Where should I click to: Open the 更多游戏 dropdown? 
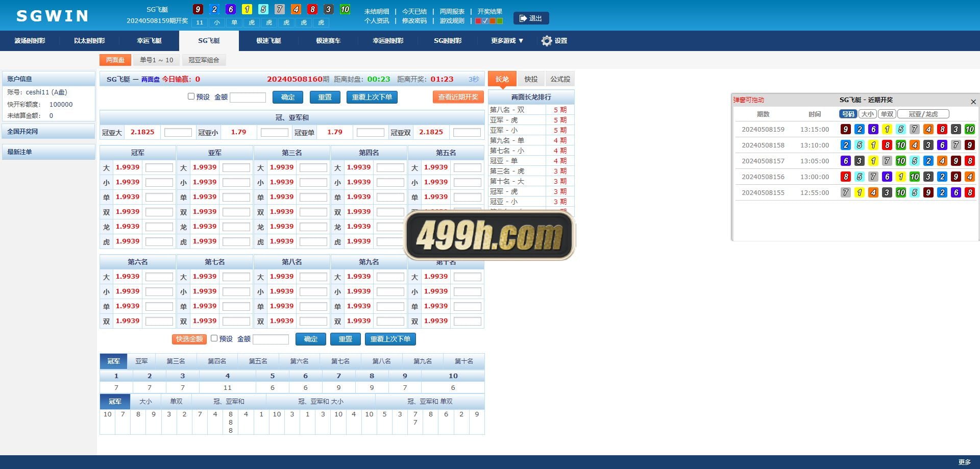point(507,41)
